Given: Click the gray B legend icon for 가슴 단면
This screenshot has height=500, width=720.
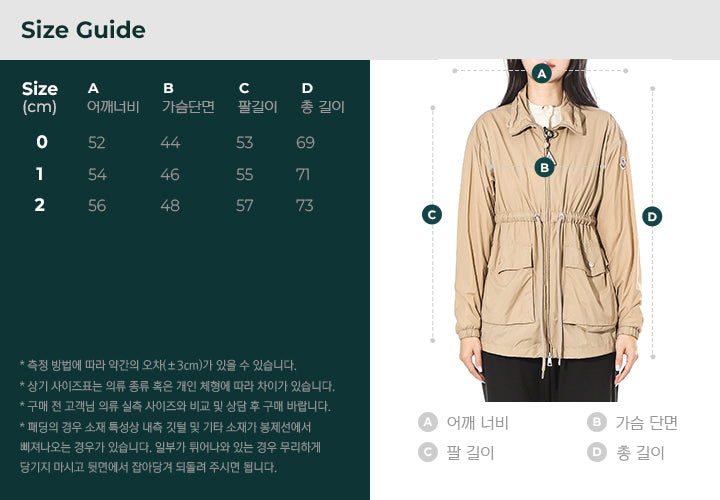Looking at the screenshot, I should pyautogui.click(x=596, y=422).
